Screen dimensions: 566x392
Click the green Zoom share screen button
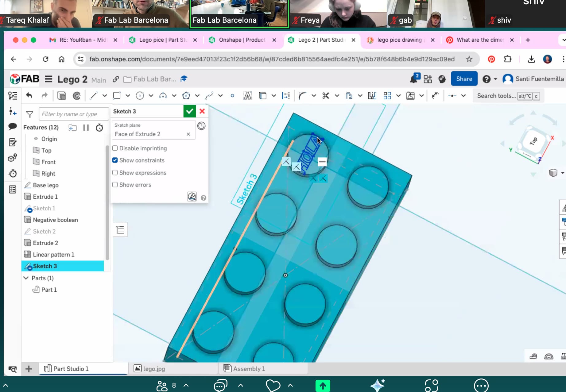point(323,386)
